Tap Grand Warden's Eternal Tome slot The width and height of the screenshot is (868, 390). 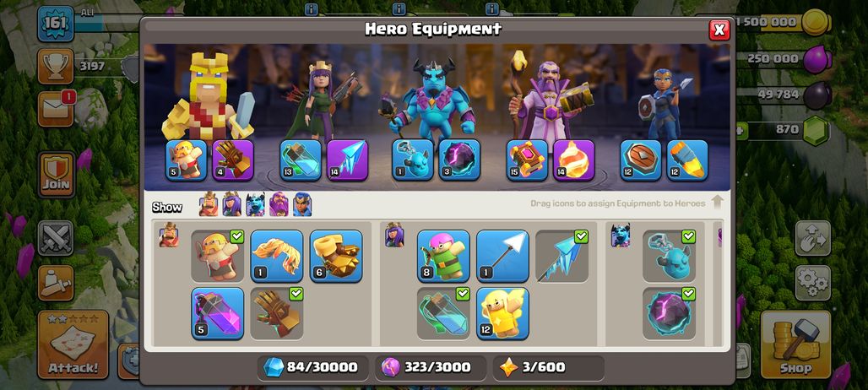[x=527, y=160]
